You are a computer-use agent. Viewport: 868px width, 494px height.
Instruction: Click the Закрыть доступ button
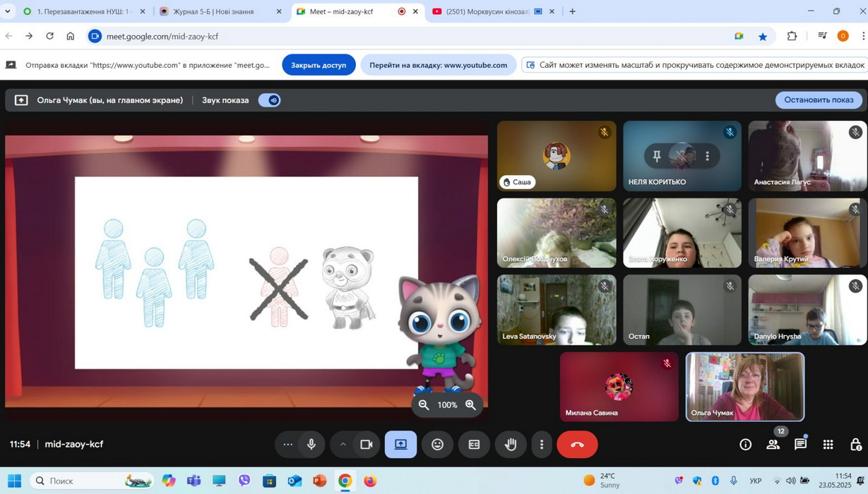pos(319,65)
